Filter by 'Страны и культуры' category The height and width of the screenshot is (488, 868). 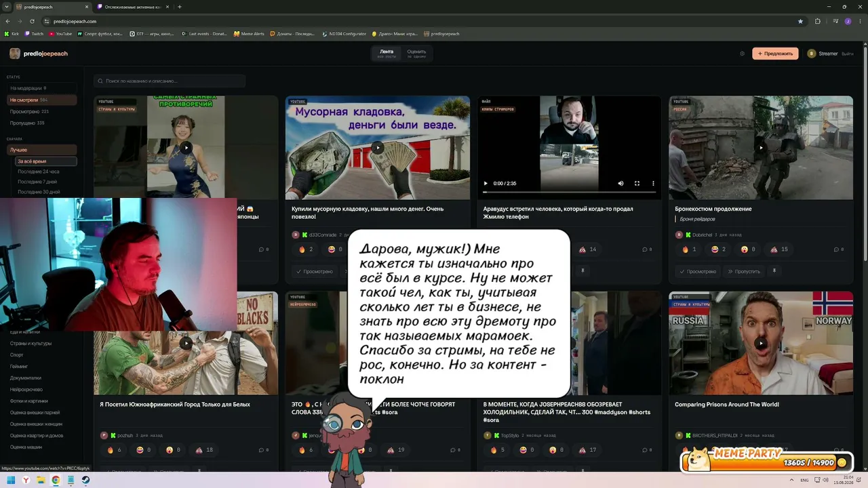[x=31, y=343]
